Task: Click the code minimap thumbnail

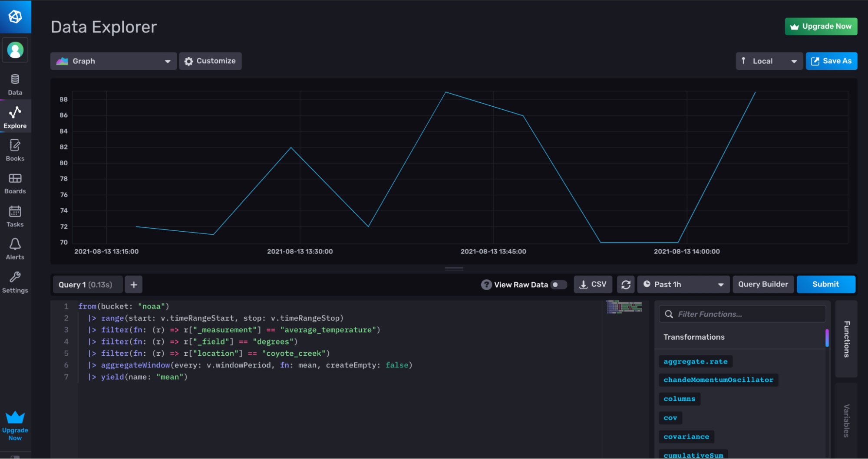Action: click(x=624, y=307)
